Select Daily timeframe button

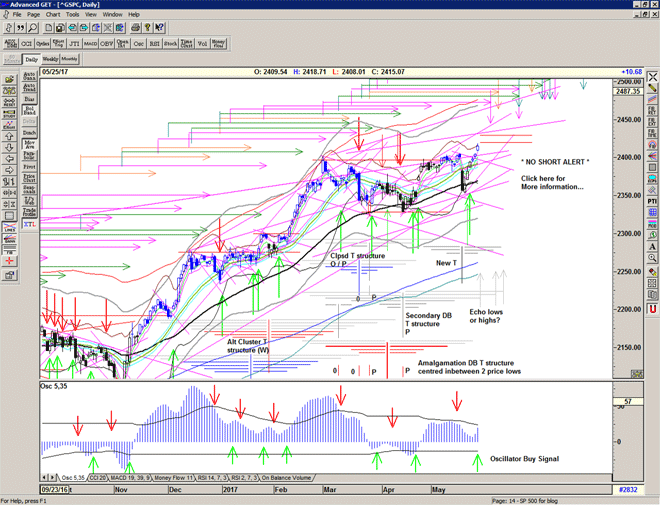31,59
